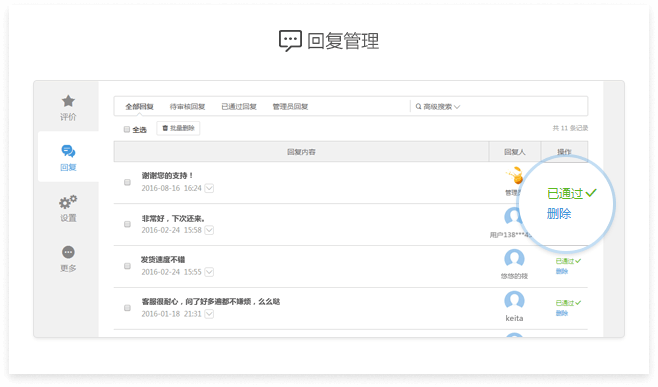This screenshot has height=387, width=658.
Task: Expand details arrow beside 2016-02-24 15:58
Action: [x=209, y=230]
